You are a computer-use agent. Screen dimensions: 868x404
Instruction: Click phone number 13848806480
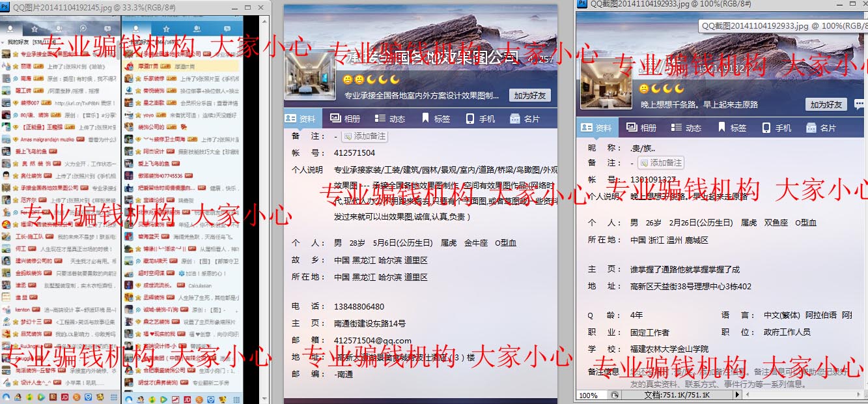pyautogui.click(x=359, y=306)
